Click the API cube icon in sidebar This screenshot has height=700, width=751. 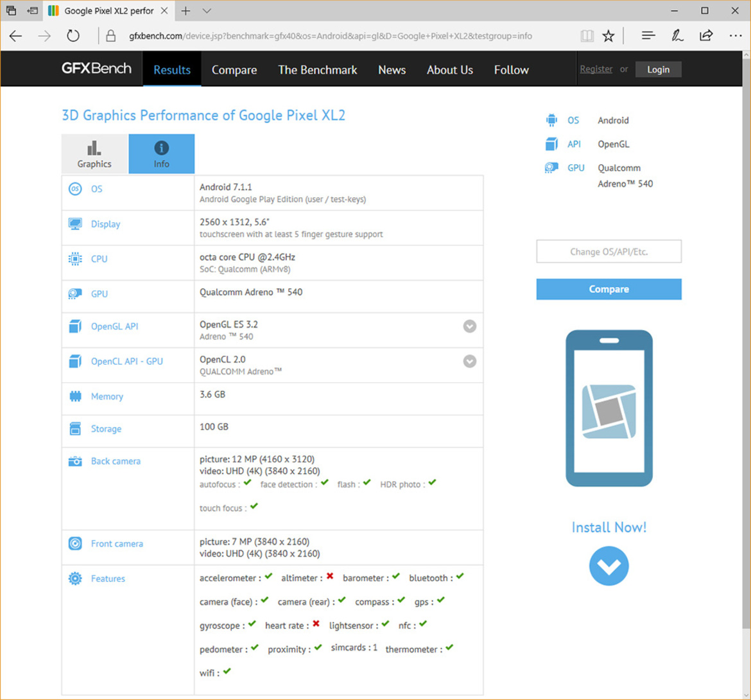point(552,144)
